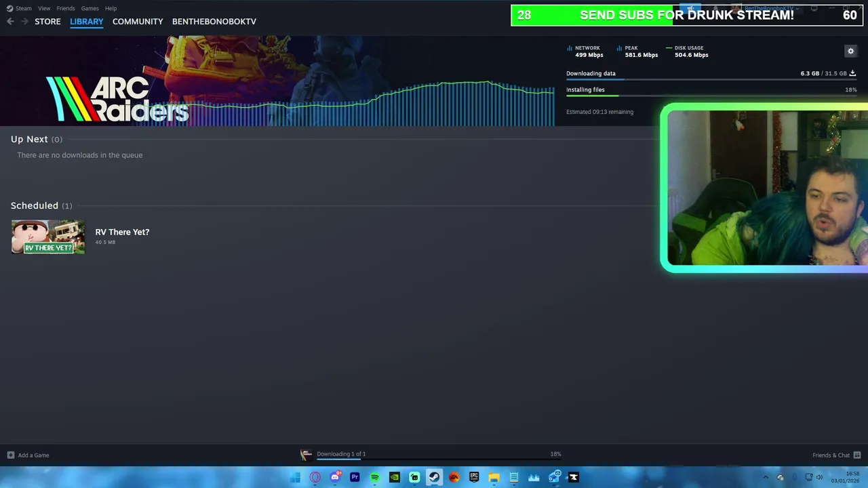This screenshot has height=488, width=868.
Task: Open Outlook from the taskbar
Action: (554, 477)
